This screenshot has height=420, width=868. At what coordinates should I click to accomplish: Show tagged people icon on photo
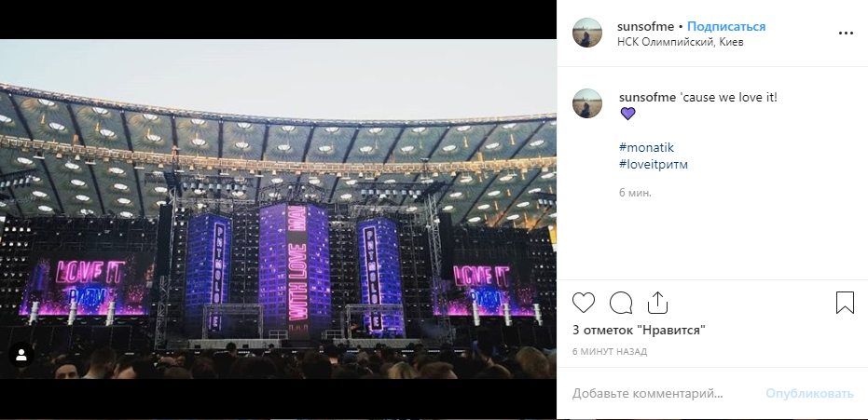pos(21,356)
